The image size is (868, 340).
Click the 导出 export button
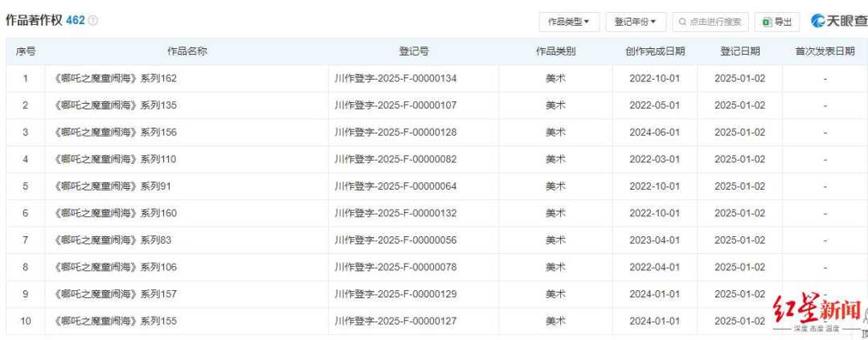(x=776, y=23)
